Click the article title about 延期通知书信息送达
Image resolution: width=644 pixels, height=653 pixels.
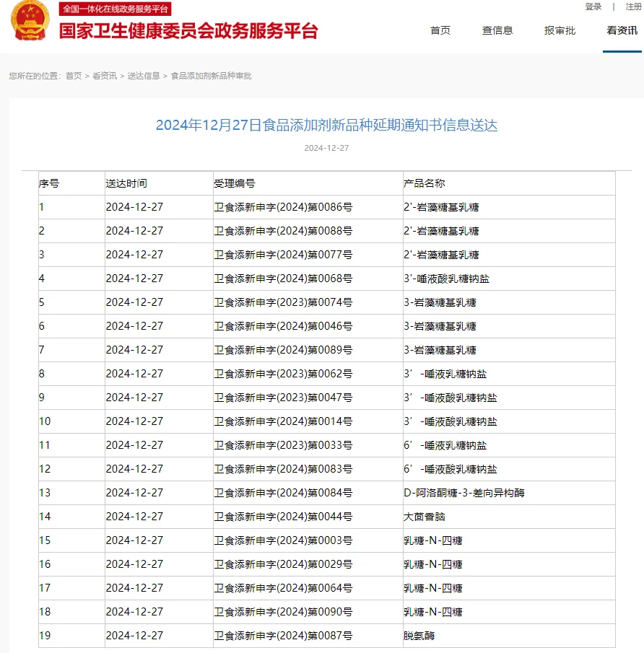coord(326,126)
